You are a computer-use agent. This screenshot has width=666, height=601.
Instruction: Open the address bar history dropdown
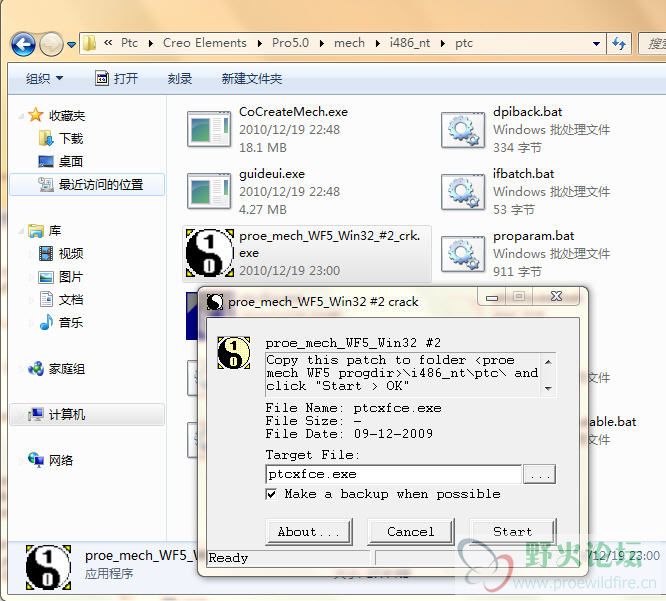pos(596,43)
